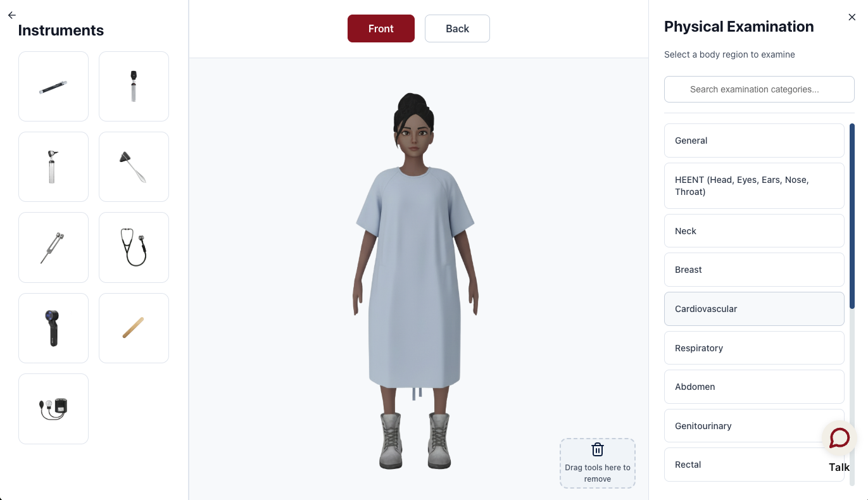Image resolution: width=868 pixels, height=500 pixels.
Task: Open the Talk chat bubble
Action: click(840, 438)
